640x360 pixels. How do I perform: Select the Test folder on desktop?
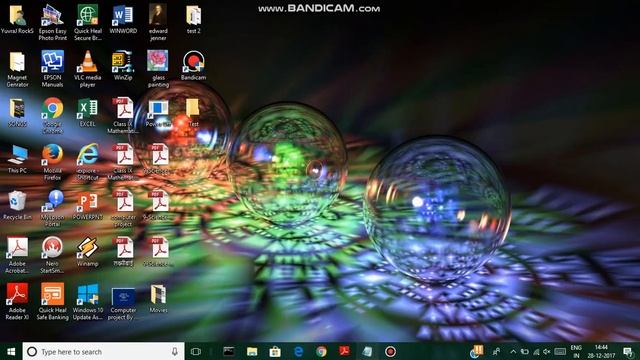pyautogui.click(x=193, y=113)
